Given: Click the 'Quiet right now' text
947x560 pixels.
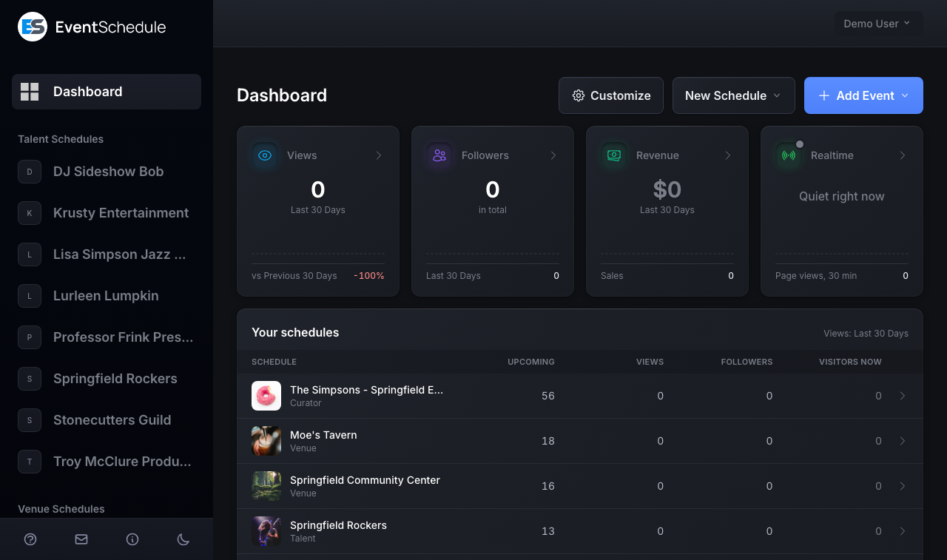Looking at the screenshot, I should click(842, 196).
